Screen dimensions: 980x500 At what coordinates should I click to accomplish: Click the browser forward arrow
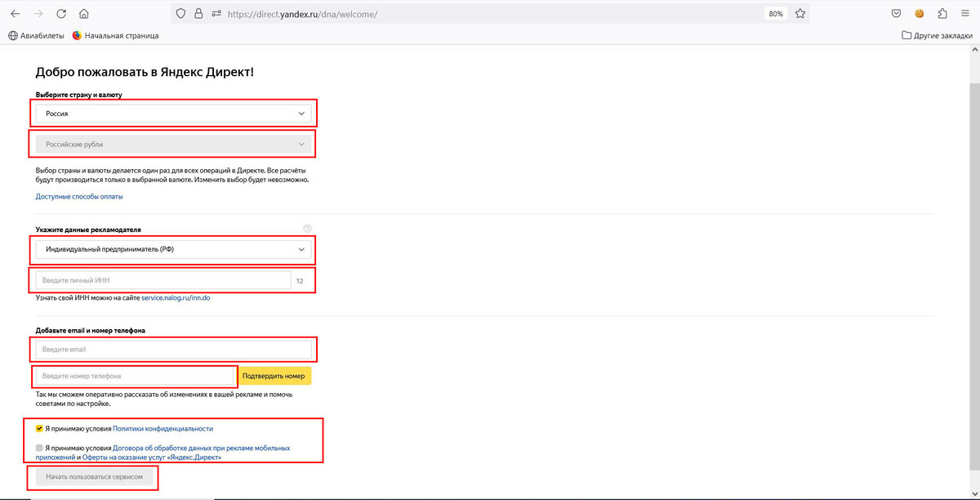38,14
